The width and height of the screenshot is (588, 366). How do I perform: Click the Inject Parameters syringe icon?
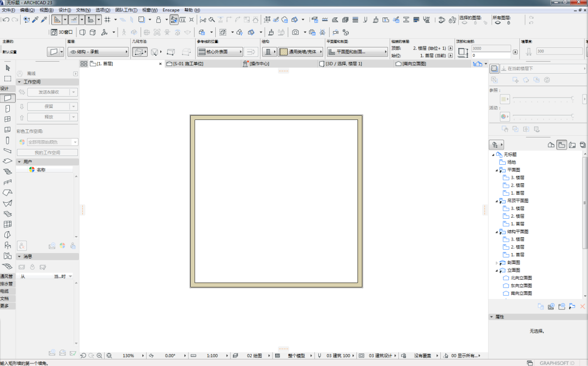coord(44,20)
